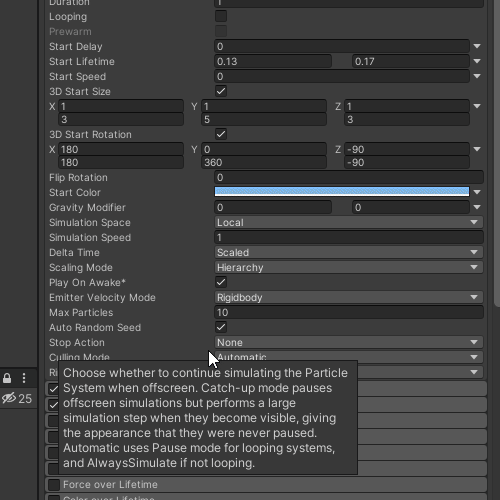Disable Play On Awake checkbox
The width and height of the screenshot is (500, 500).
pos(221,282)
